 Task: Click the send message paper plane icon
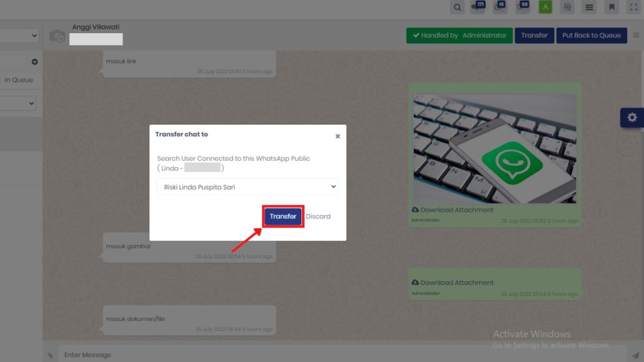tap(635, 355)
